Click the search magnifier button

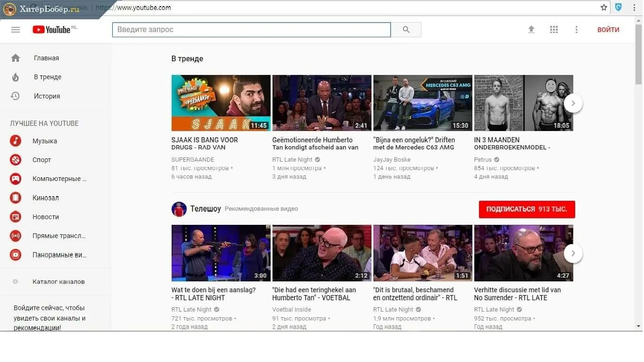pyautogui.click(x=406, y=30)
